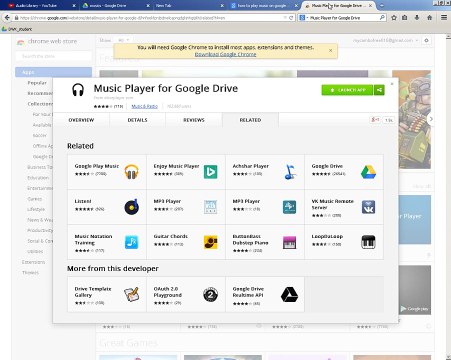Select Apps in the Web Store sidebar
Viewport: 451px width, 360px height.
click(x=53, y=72)
